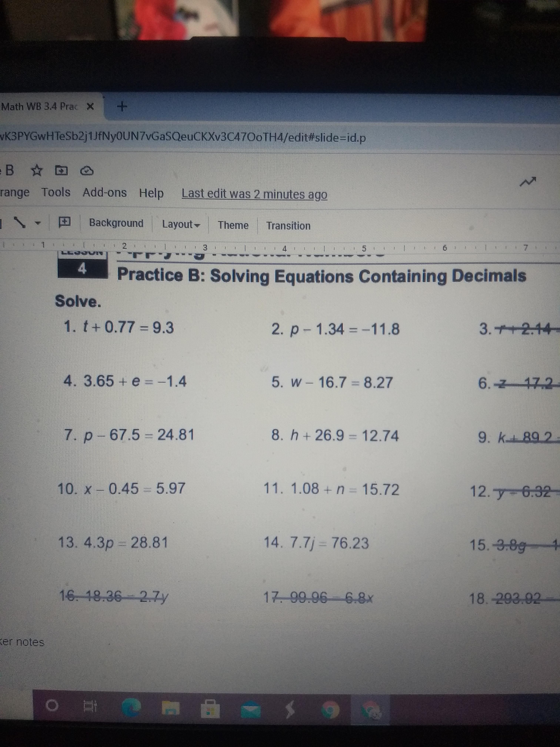Screen dimensions: 560x747
Task: Click the Background button
Action: [x=116, y=223]
